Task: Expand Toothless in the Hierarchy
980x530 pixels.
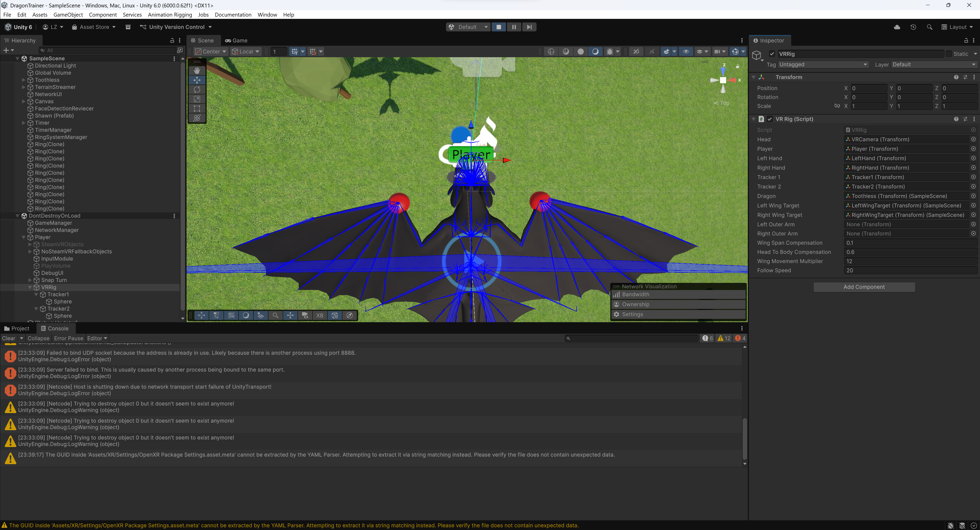Action: (23, 80)
